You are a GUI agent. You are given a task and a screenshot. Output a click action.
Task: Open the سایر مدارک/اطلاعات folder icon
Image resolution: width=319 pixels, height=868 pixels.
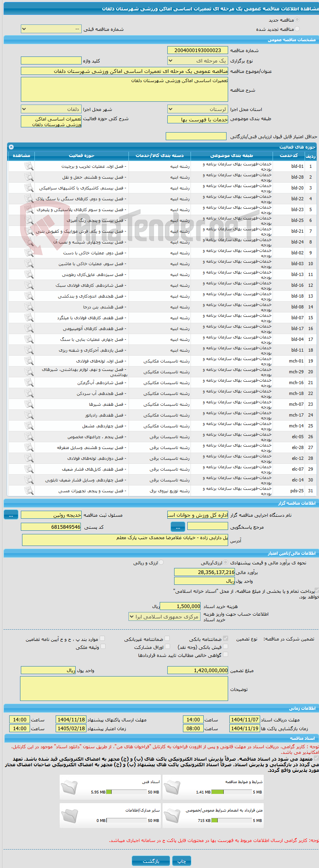pyautogui.click(x=69, y=816)
